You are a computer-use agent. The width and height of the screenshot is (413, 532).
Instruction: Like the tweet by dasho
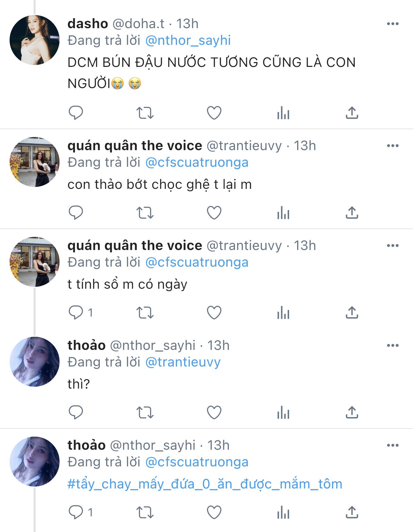click(214, 113)
